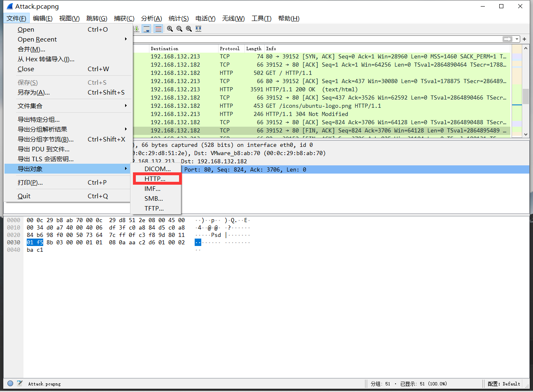This screenshot has height=392, width=533.
Task: Select HTTP... in export objects submenu
Action: click(155, 179)
